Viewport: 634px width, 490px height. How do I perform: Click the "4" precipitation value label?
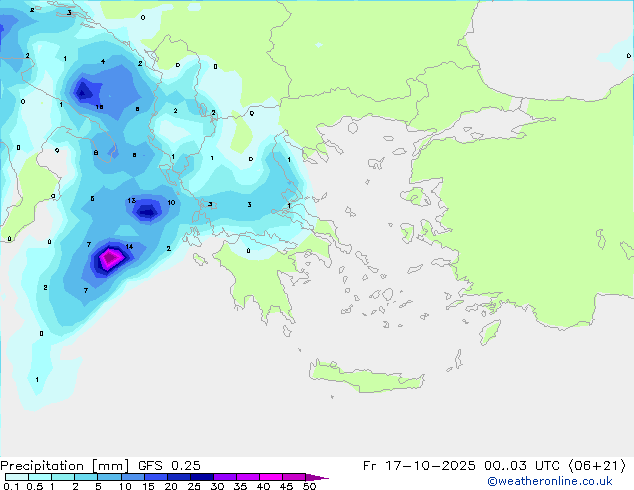click(x=103, y=61)
